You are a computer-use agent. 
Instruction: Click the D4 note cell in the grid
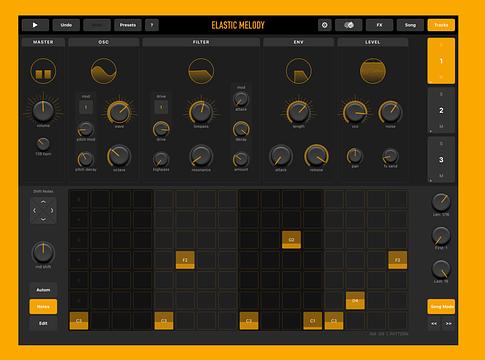tap(355, 301)
